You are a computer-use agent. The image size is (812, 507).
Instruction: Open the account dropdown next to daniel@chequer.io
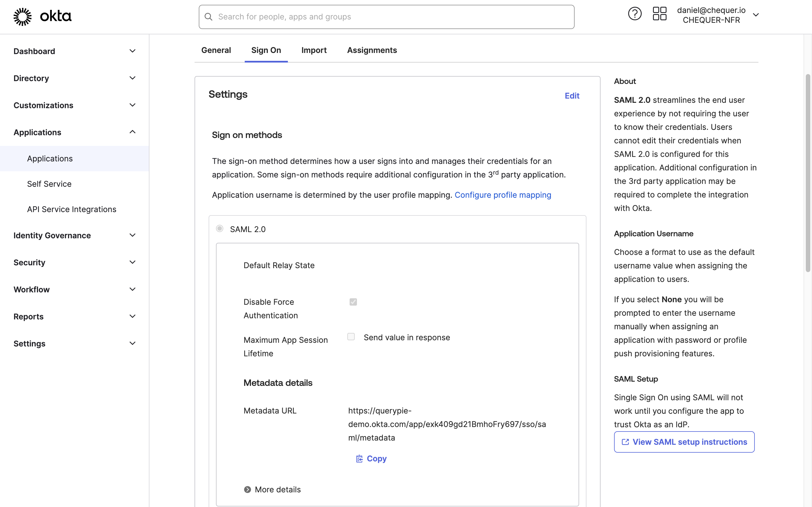coord(756,15)
